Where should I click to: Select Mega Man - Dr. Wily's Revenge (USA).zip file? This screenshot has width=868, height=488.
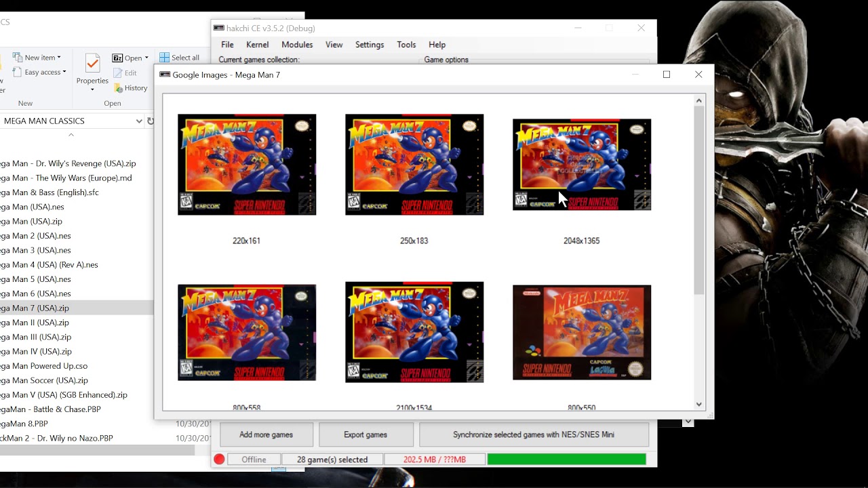[x=68, y=163]
